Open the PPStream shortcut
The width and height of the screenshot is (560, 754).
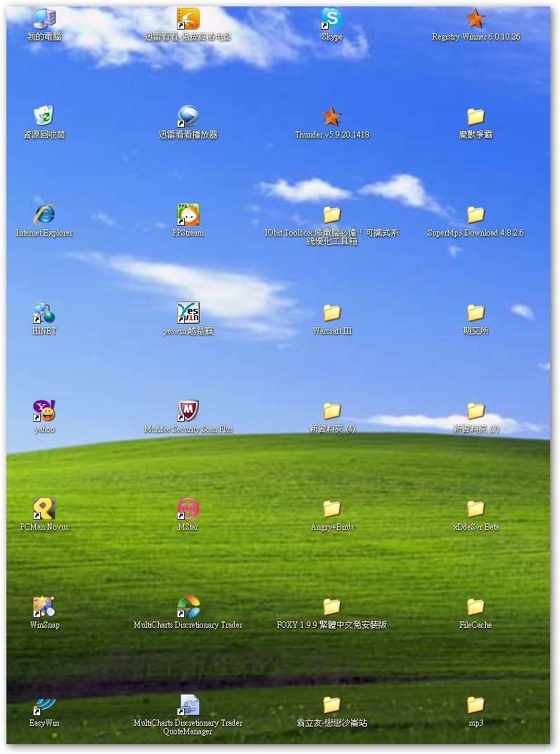coord(188,215)
